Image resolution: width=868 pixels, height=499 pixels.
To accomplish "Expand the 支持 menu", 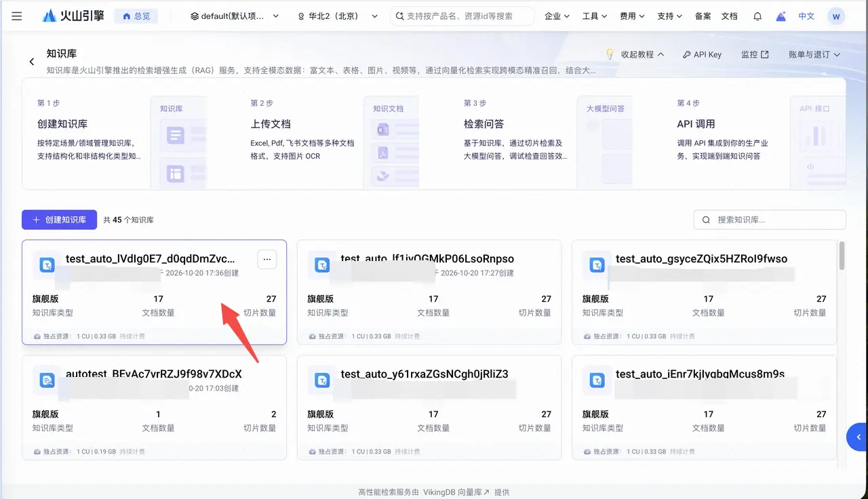I will (669, 16).
